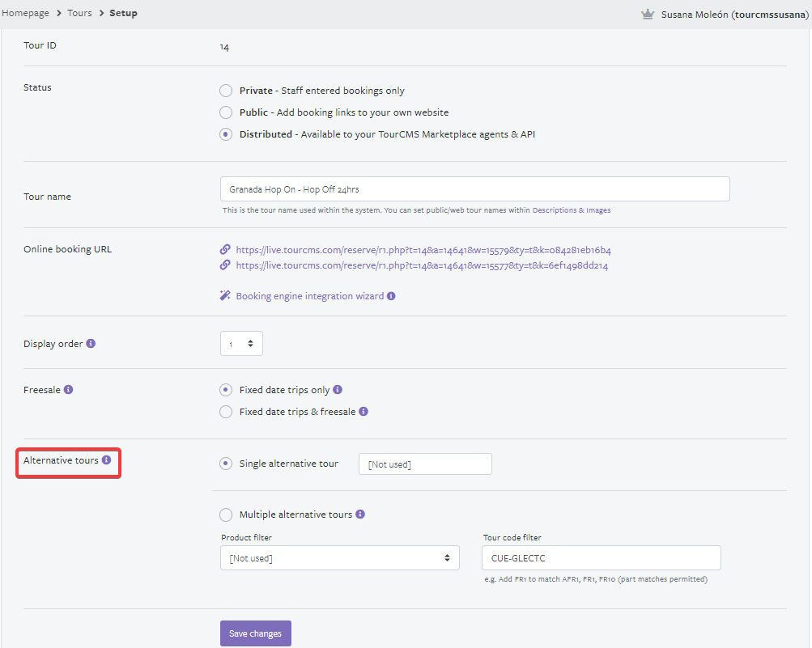Click the chain icon of the first booking URL
The width and height of the screenshot is (812, 648).
tap(225, 249)
